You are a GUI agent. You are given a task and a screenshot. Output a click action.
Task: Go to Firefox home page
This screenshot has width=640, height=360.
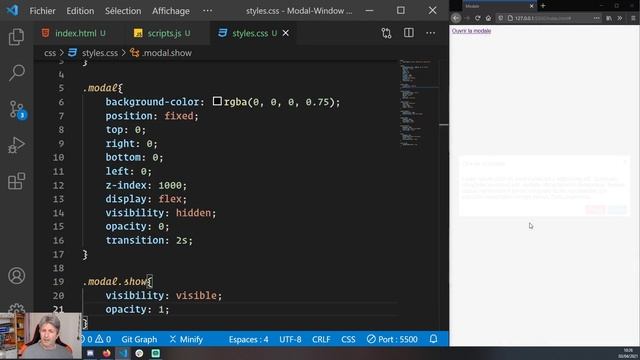(488, 18)
